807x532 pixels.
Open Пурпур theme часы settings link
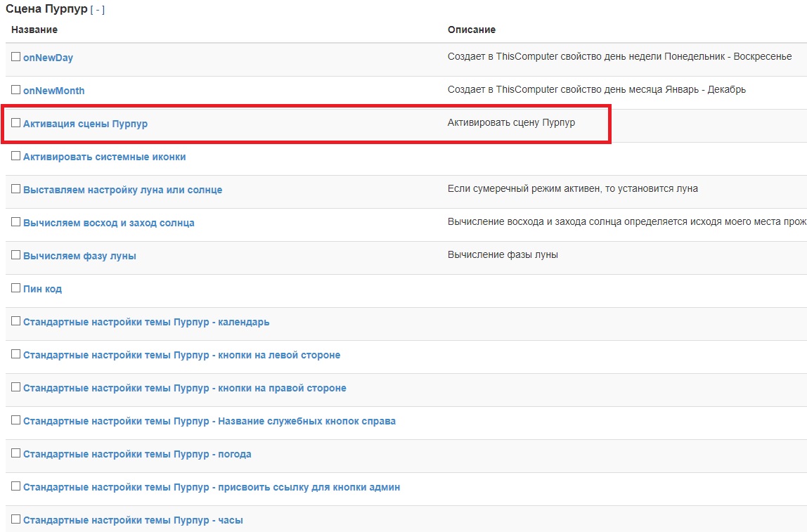(x=133, y=520)
